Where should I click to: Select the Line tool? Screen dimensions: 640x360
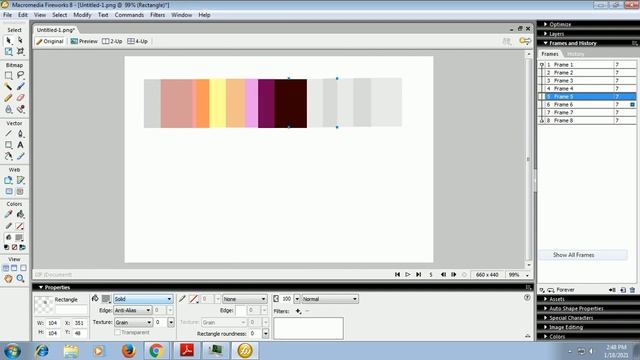point(9,133)
